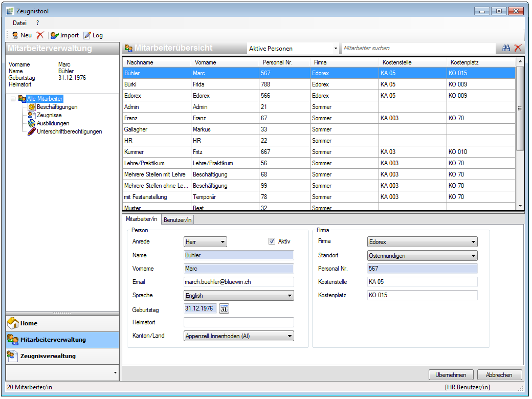Click the 'mit Festanstellung' cell

click(157, 197)
